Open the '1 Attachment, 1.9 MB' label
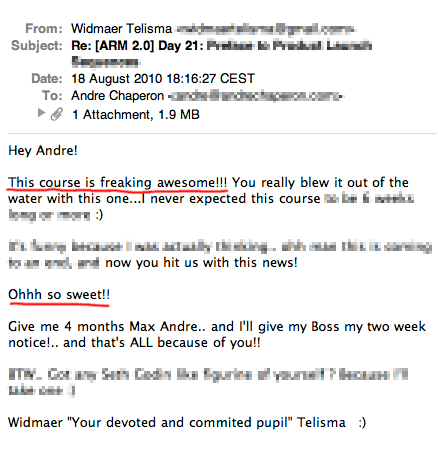This screenshot has width=438, height=454. coord(136,115)
